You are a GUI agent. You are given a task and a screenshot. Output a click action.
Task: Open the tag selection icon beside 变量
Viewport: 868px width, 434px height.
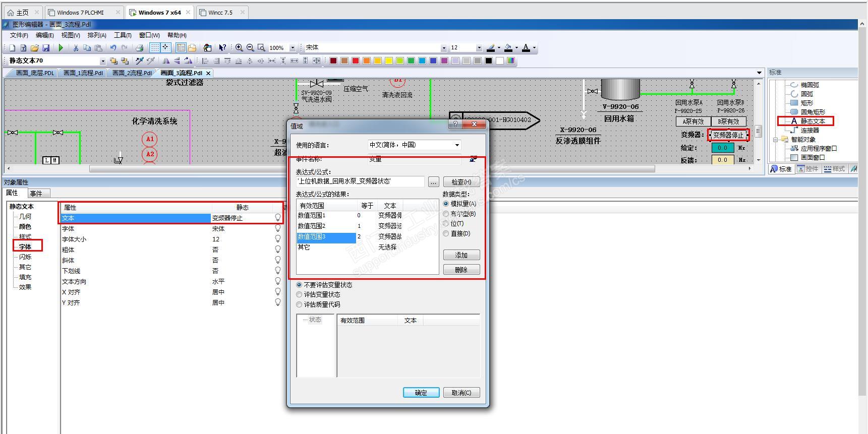(473, 159)
